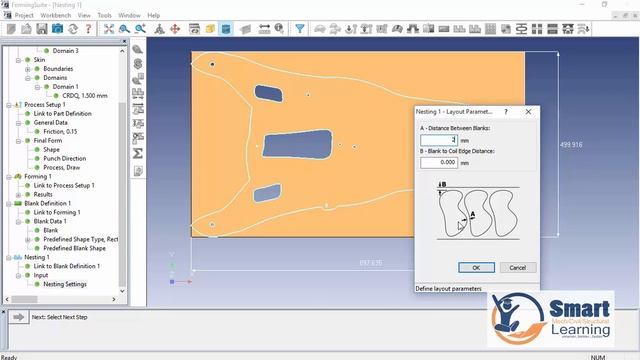
Task: Click the open project folder icon
Action: coord(27,29)
